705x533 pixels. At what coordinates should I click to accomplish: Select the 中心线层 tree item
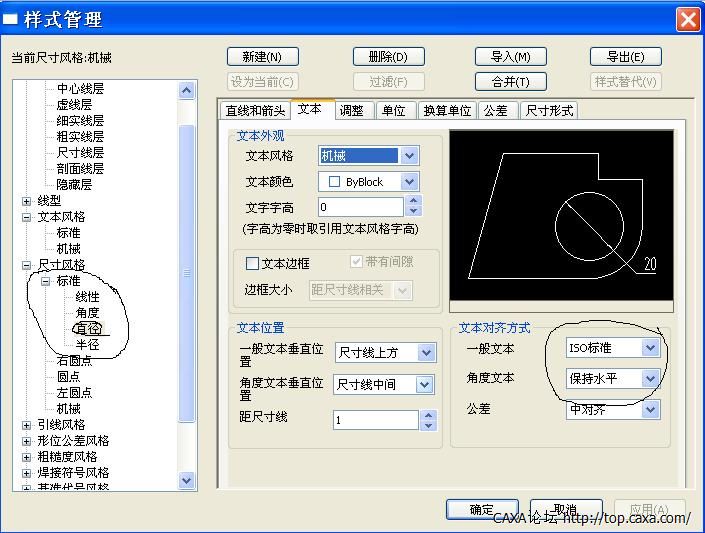(80, 89)
